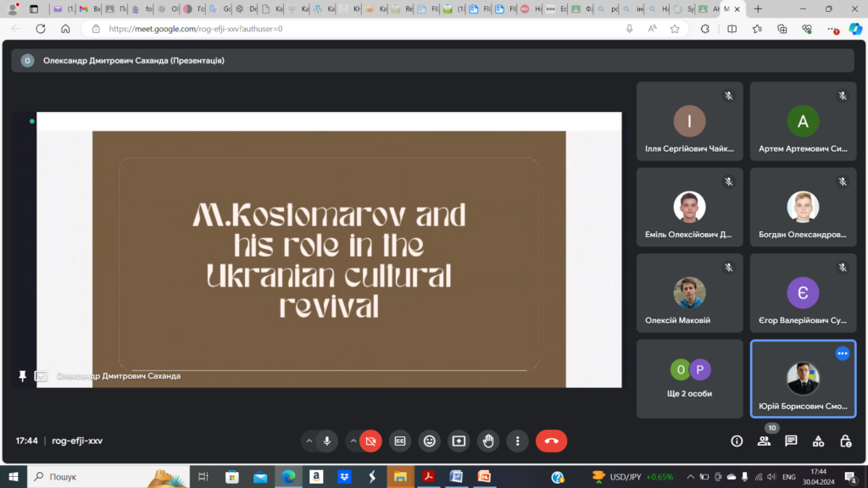Click the "Ще 2 особи" participants tile
The image size is (868, 488).
pyautogui.click(x=689, y=379)
